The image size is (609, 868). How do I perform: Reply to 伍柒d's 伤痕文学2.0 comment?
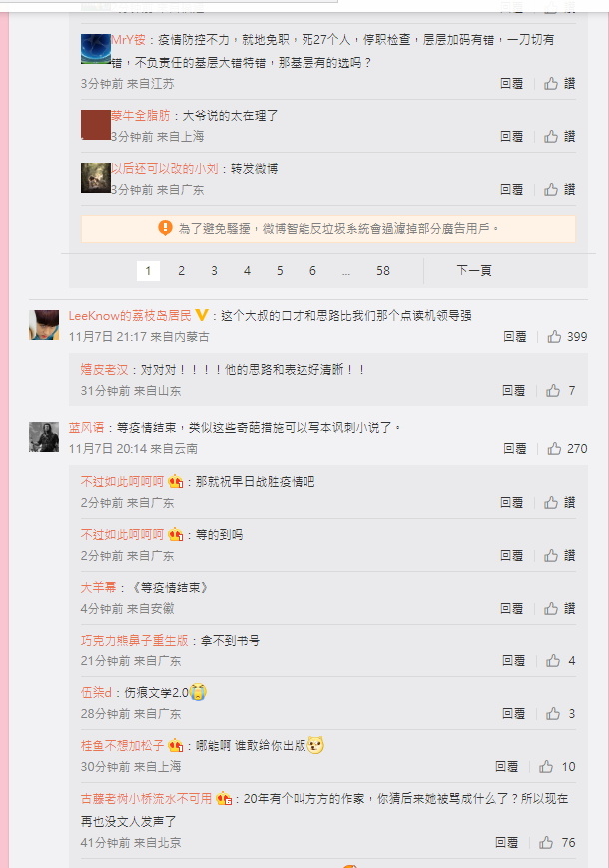click(513, 714)
